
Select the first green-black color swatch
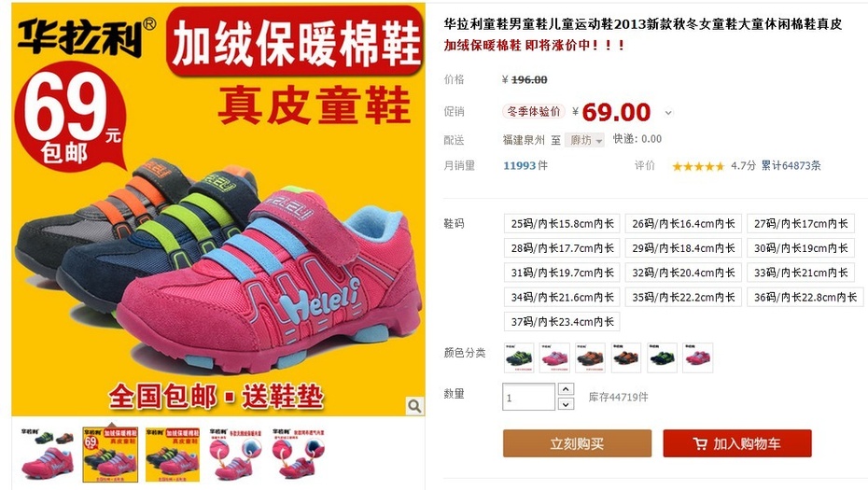[x=519, y=357]
